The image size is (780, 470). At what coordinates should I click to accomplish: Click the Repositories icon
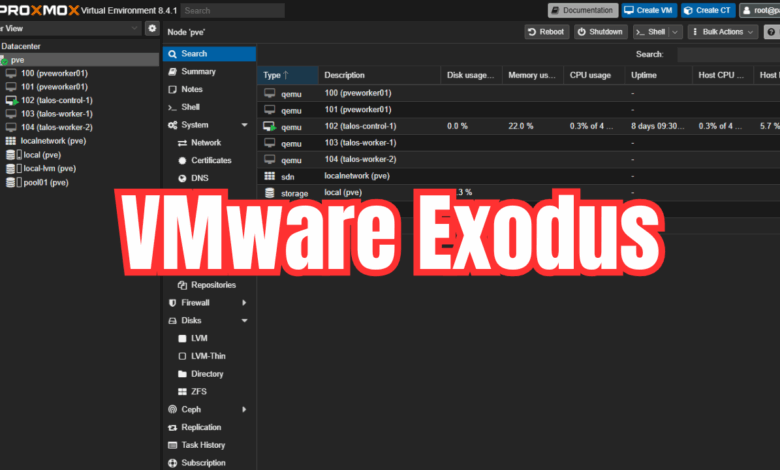(x=182, y=285)
